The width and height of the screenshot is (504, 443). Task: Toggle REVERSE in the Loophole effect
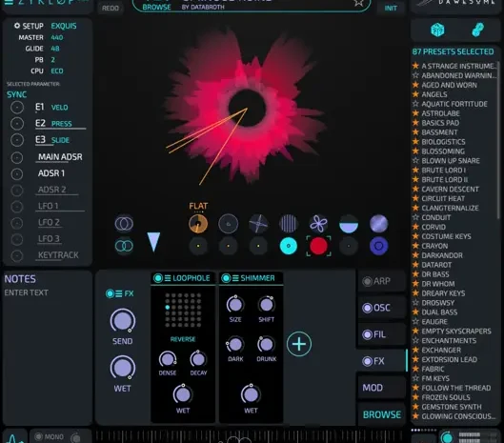click(x=183, y=339)
